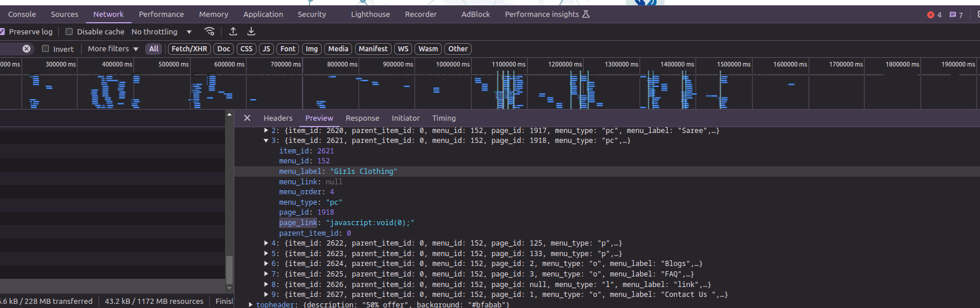
Task: Open the Application tab
Action: pos(263,14)
